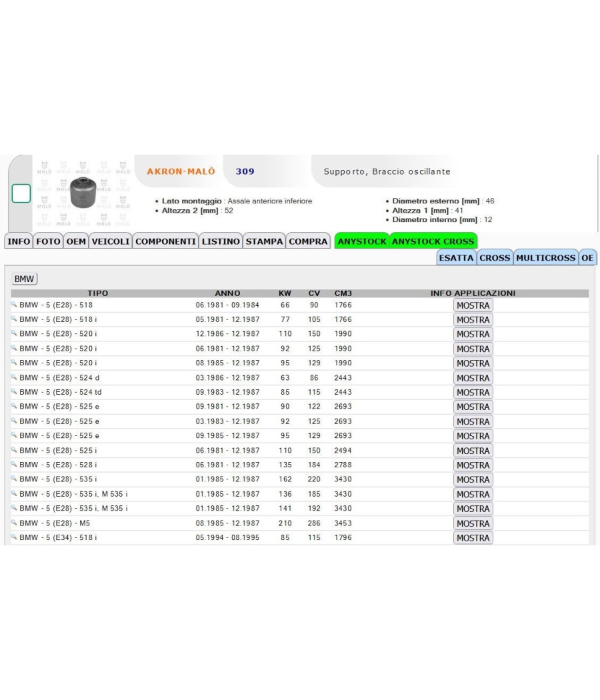Click magnifier icon for M 535 i 136 KW row
Image resolution: width=600 pixels, height=700 pixels.
click(14, 493)
